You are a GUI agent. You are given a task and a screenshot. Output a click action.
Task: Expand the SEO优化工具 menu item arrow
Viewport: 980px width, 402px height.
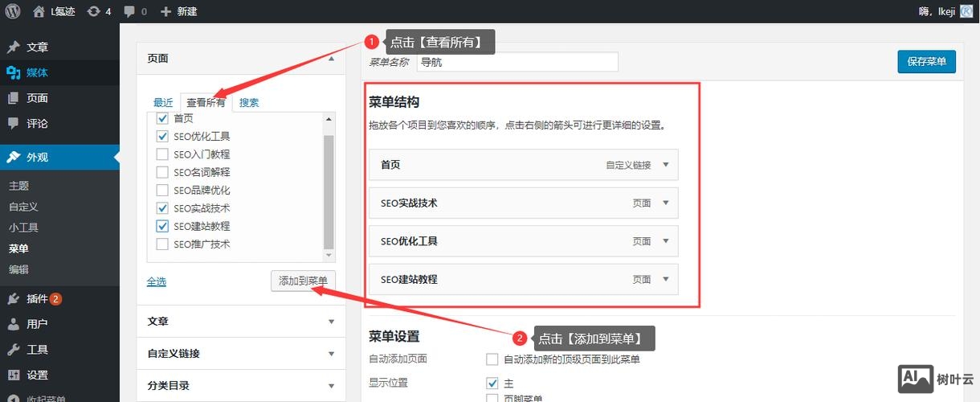(665, 241)
